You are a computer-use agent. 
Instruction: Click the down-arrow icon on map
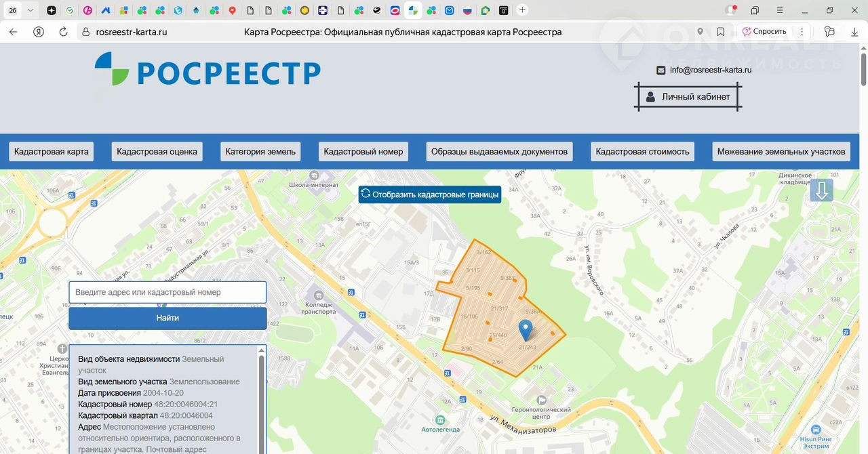pos(821,190)
